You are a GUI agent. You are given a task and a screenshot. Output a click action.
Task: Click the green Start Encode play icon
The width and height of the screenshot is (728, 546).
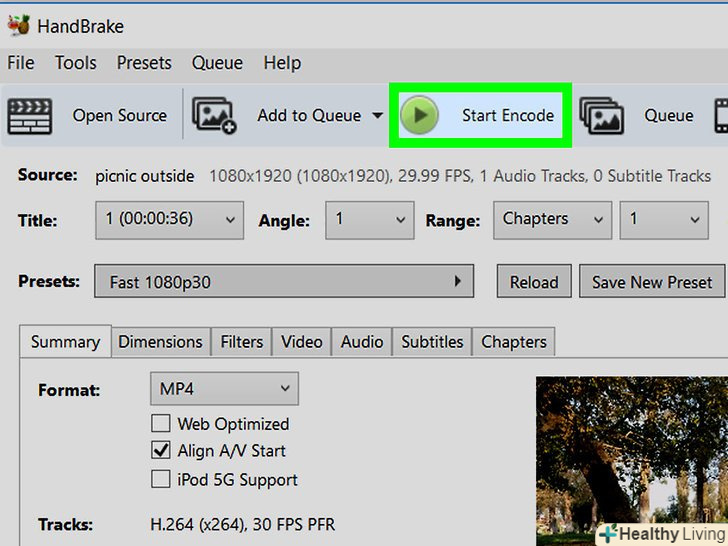click(419, 115)
